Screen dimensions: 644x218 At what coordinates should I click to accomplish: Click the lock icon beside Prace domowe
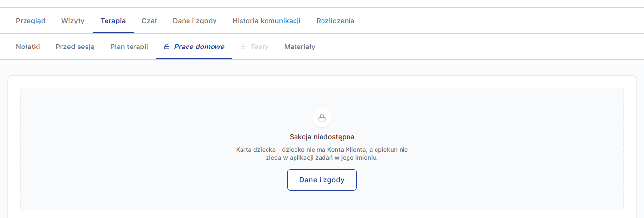[167, 47]
